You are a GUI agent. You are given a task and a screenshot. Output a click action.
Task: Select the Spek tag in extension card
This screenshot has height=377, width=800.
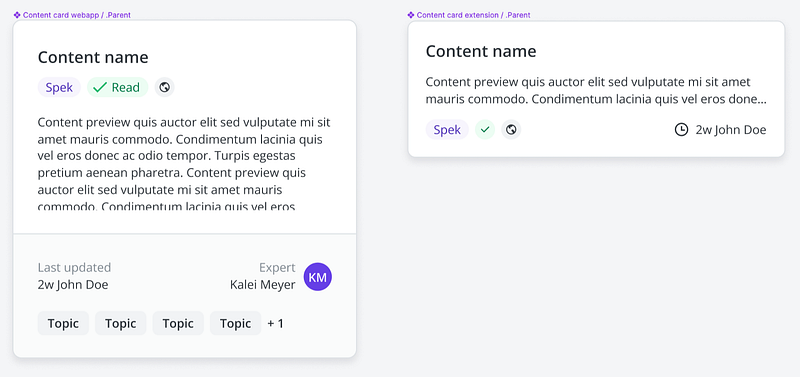(x=447, y=130)
